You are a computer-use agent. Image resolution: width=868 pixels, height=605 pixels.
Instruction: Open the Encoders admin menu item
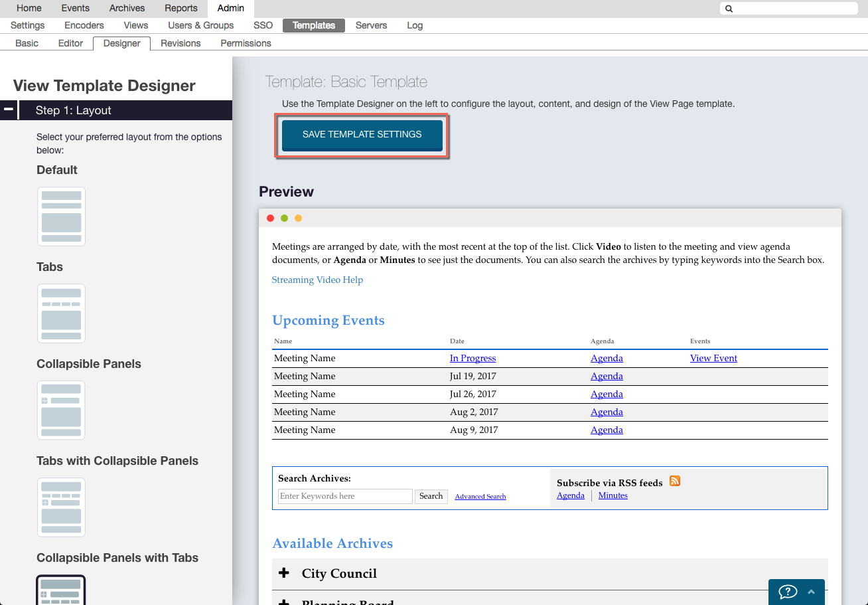[84, 25]
